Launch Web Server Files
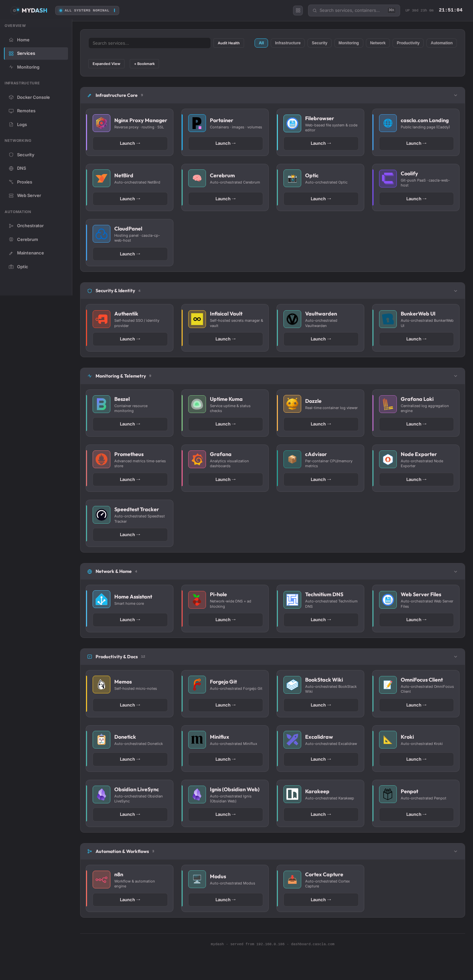Viewport: 473px width, 980px height. point(416,620)
